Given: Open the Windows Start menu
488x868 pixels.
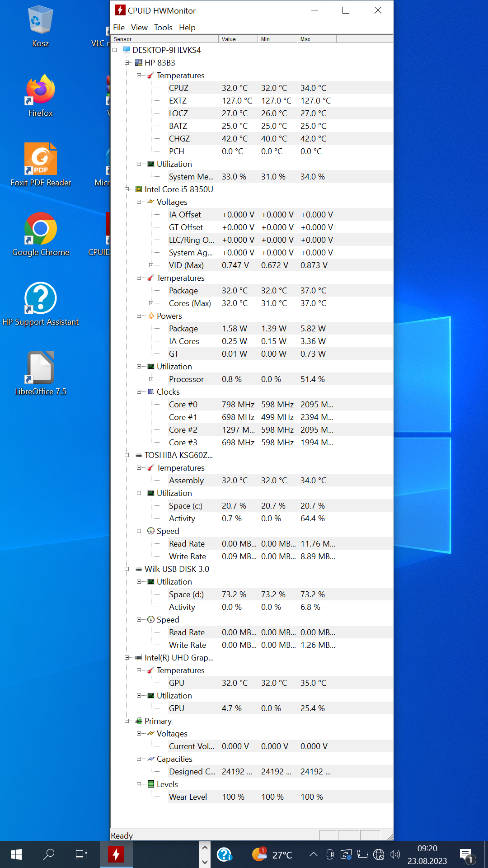Looking at the screenshot, I should 16,854.
